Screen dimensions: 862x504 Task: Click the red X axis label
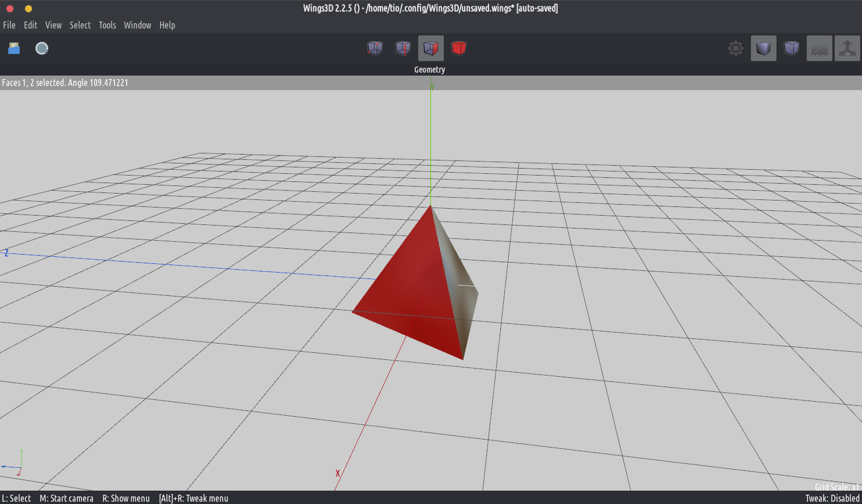337,474
